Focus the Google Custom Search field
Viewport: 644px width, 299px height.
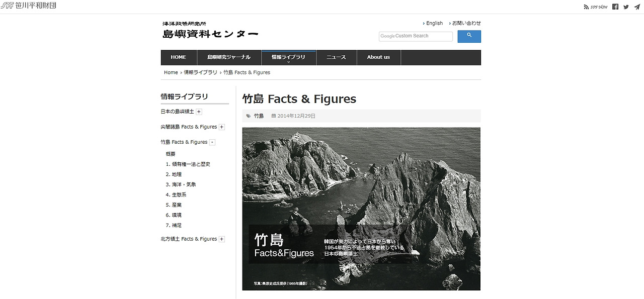pyautogui.click(x=416, y=36)
